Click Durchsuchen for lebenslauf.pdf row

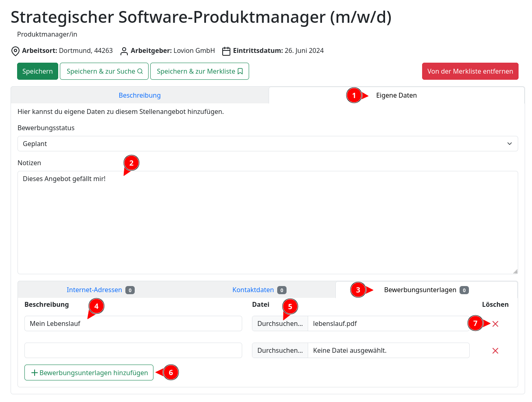tap(280, 323)
